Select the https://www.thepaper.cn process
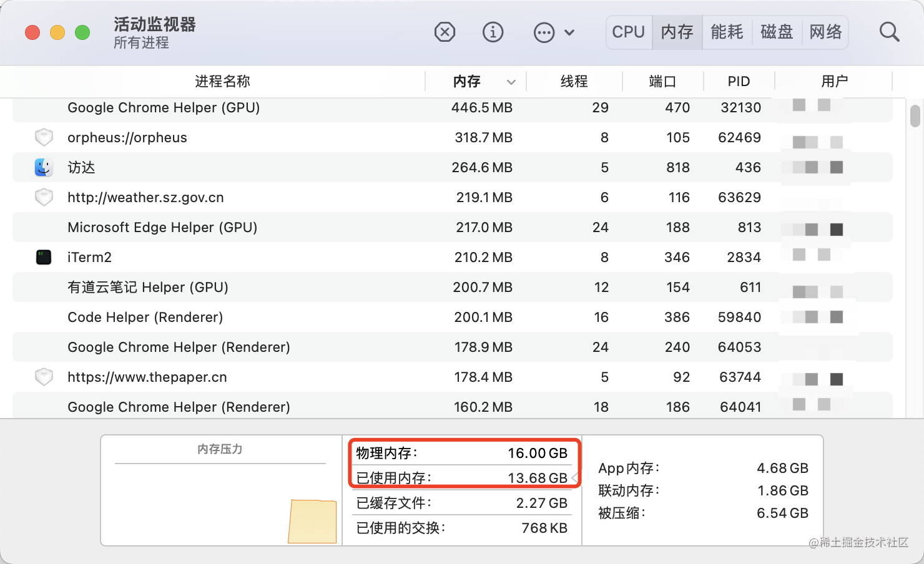This screenshot has width=924, height=564. [x=147, y=377]
